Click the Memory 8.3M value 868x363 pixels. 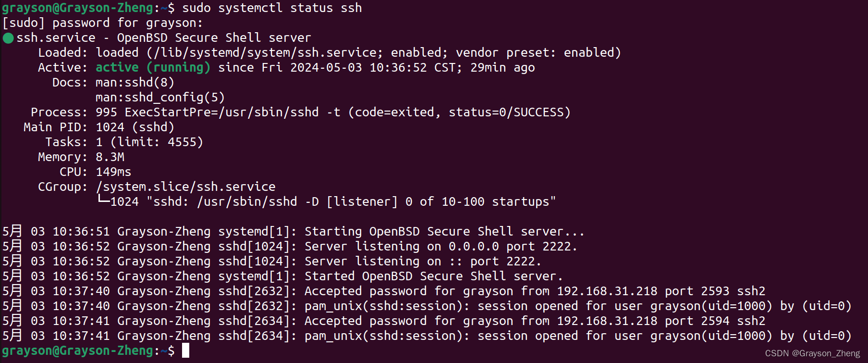pos(110,157)
